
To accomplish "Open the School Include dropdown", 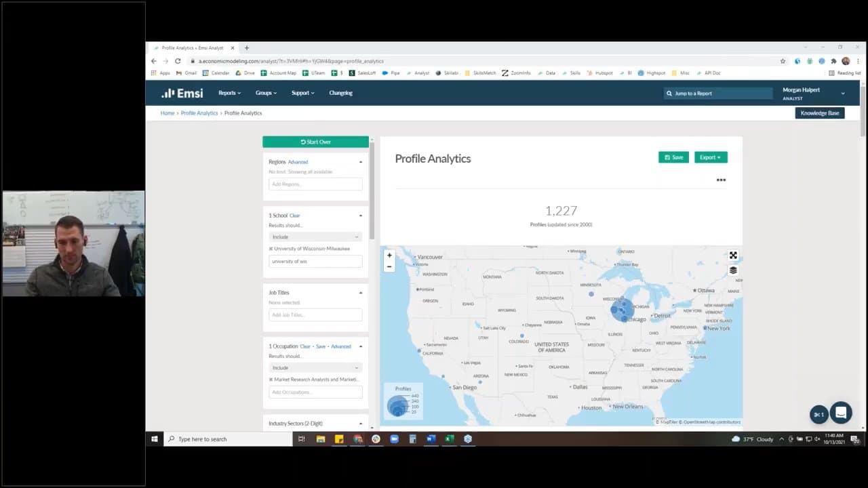I will (x=315, y=237).
